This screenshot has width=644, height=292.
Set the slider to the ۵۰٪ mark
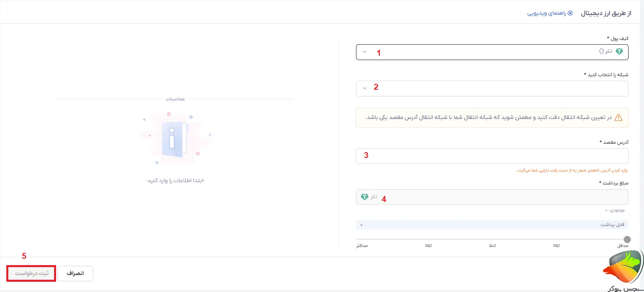point(493,246)
